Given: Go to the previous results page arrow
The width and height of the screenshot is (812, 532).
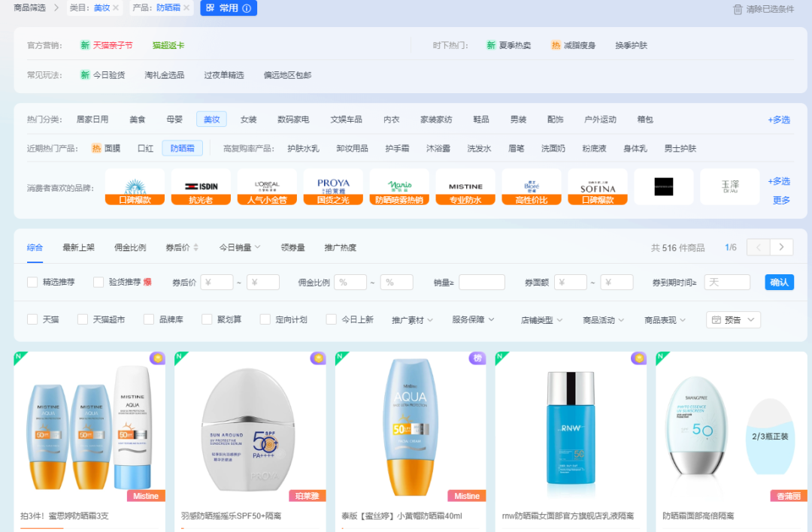Looking at the screenshot, I should 759,247.
